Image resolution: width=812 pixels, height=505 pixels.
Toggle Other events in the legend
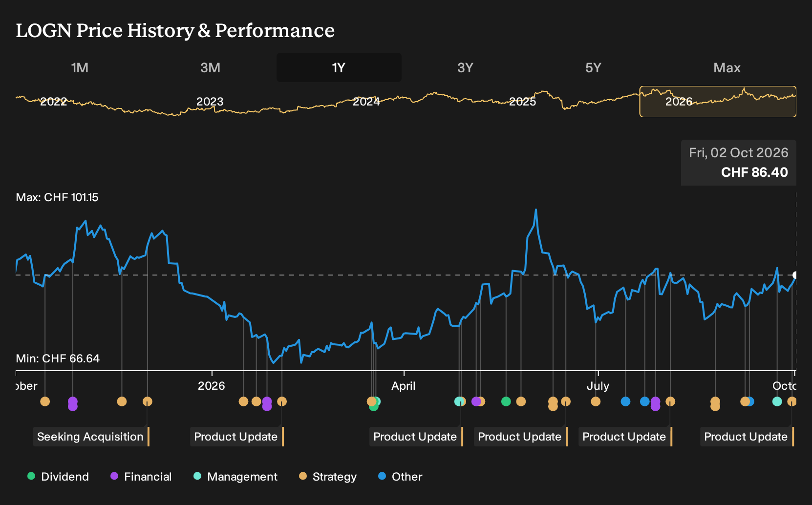[x=400, y=477]
